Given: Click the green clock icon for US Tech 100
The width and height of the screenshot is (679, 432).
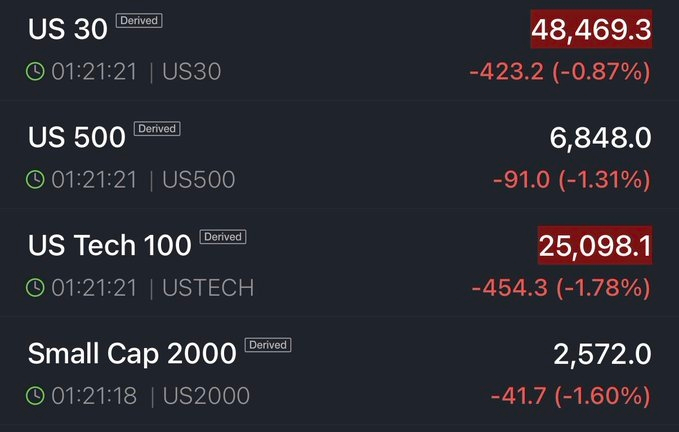Looking at the screenshot, I should (x=35, y=287).
